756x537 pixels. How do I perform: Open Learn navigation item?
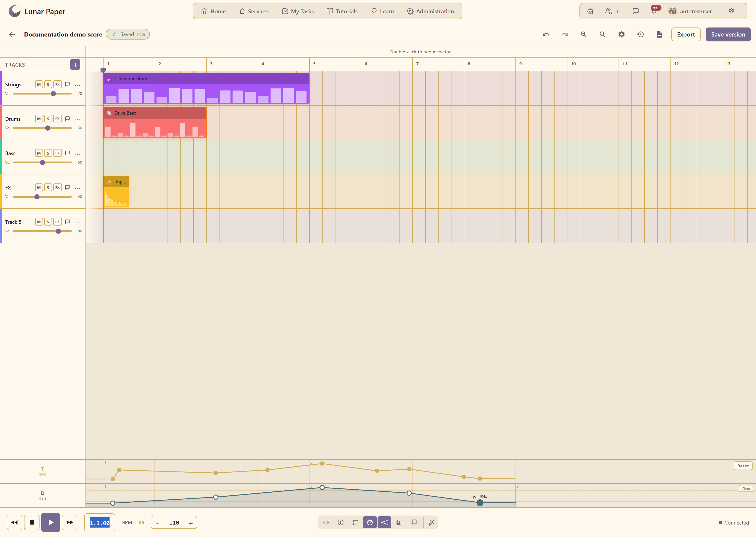(383, 11)
